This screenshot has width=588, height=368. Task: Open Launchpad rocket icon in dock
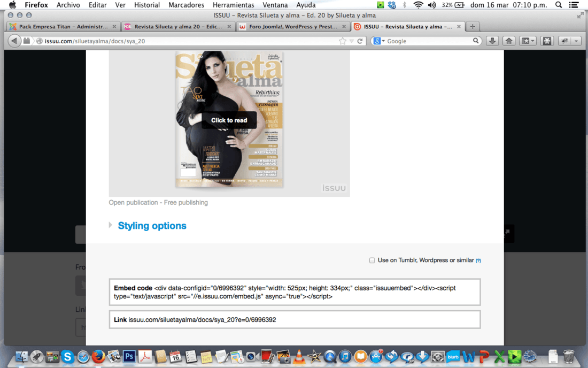37,356
